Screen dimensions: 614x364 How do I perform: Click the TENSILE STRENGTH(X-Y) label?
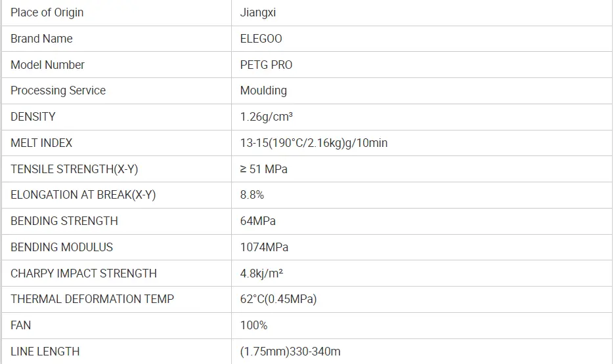(74, 169)
